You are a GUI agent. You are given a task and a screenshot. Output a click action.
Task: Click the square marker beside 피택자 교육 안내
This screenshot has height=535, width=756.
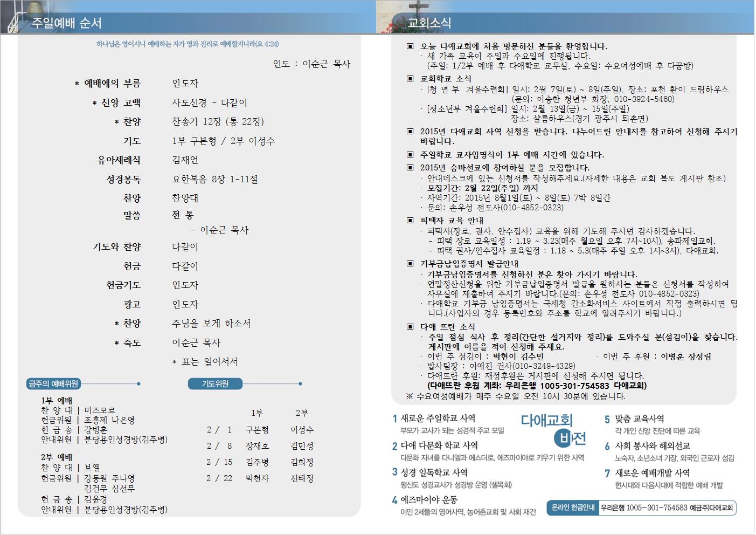click(x=411, y=221)
